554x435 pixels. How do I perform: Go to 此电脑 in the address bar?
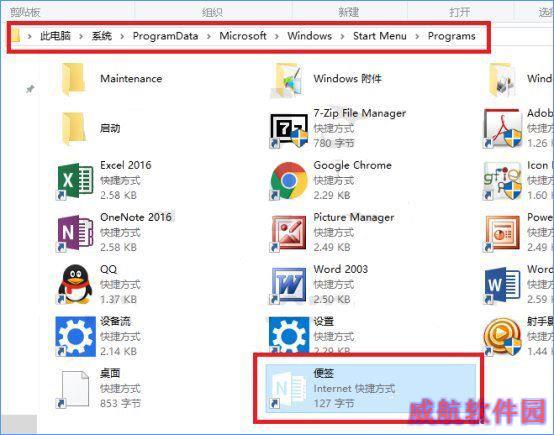[x=55, y=36]
